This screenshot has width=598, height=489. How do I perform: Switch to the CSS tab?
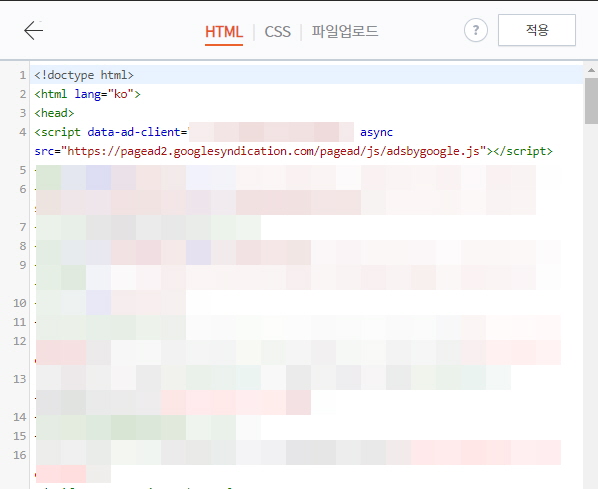[278, 32]
